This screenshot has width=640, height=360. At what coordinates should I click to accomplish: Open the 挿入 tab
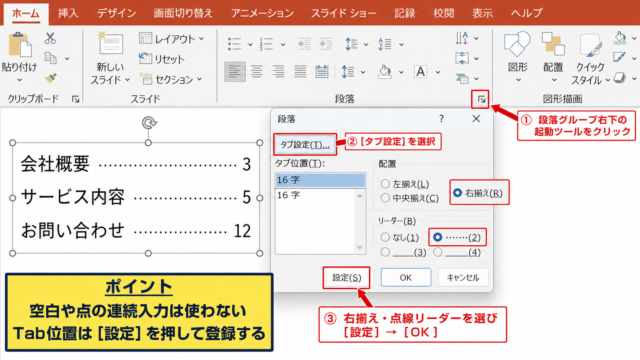pos(68,13)
